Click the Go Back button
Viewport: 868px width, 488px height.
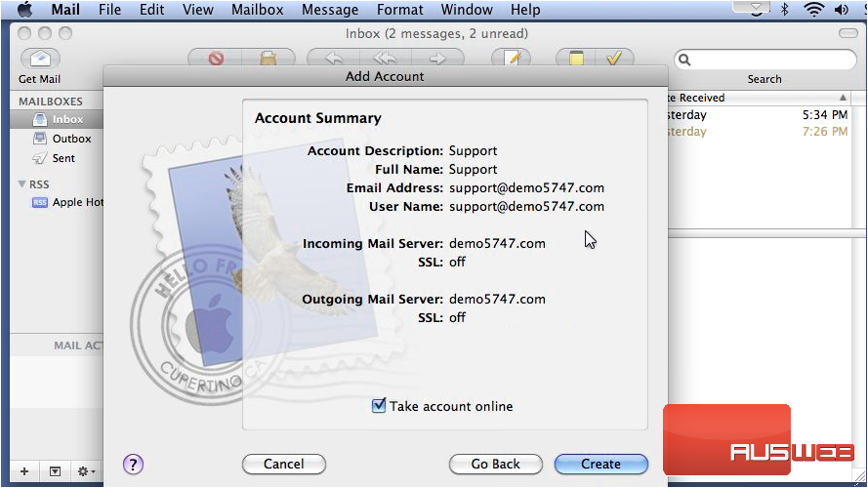coord(495,465)
